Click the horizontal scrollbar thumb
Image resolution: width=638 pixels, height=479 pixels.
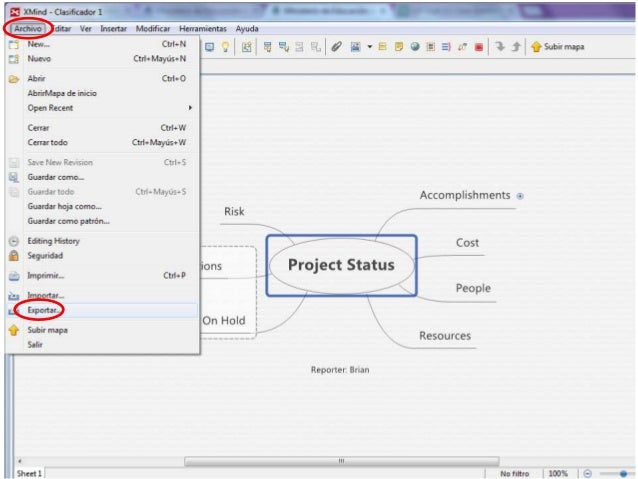(x=341, y=461)
